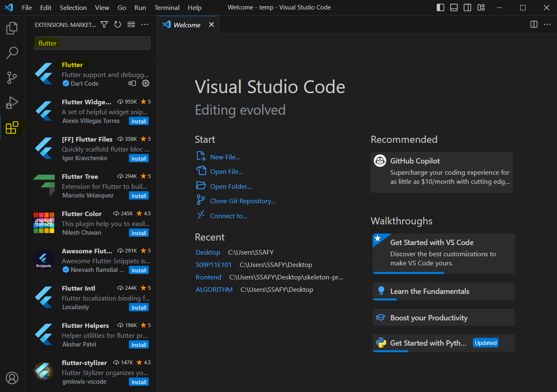Open Awesome Flutter Snippets icon
This screenshot has height=392, width=557.
point(44,260)
